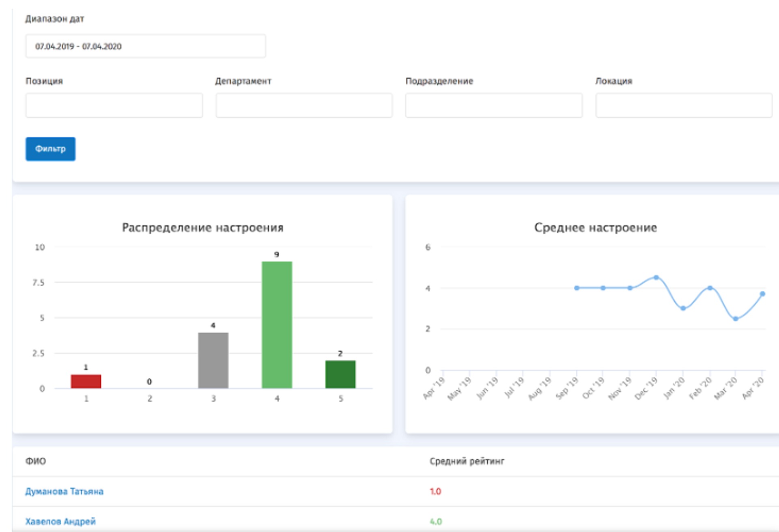Click the dark green bar for mood 5
The image size is (779, 532).
pos(340,374)
